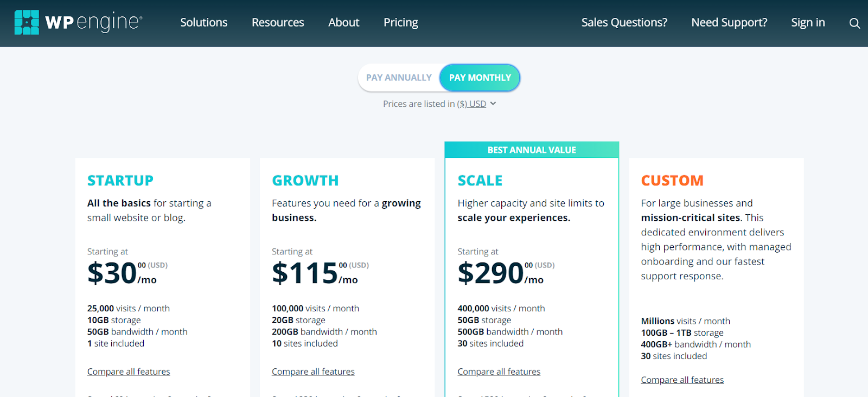Image resolution: width=868 pixels, height=397 pixels.
Task: Compare all features for Custom plan
Action: [682, 380]
